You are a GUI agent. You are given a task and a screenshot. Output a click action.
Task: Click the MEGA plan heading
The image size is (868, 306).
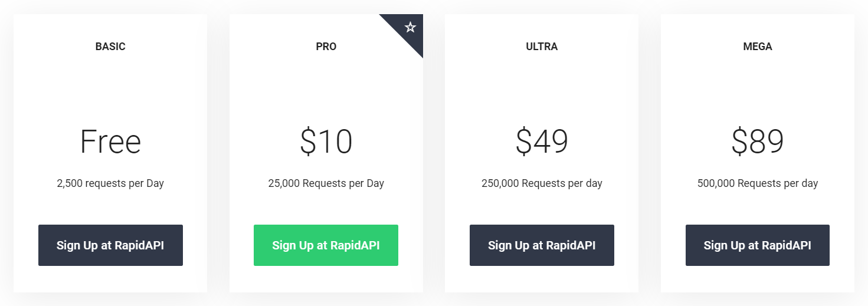coord(758,47)
